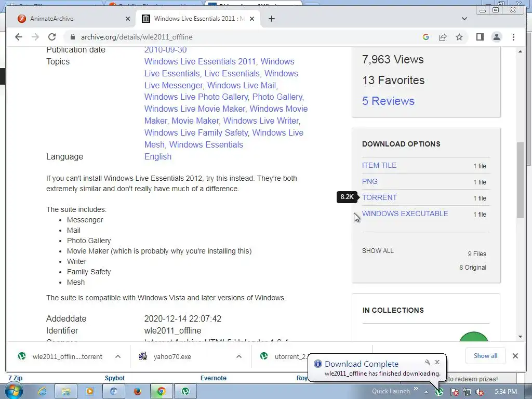Click the English language link
Viewport: 532px width, 399px height.
click(158, 156)
